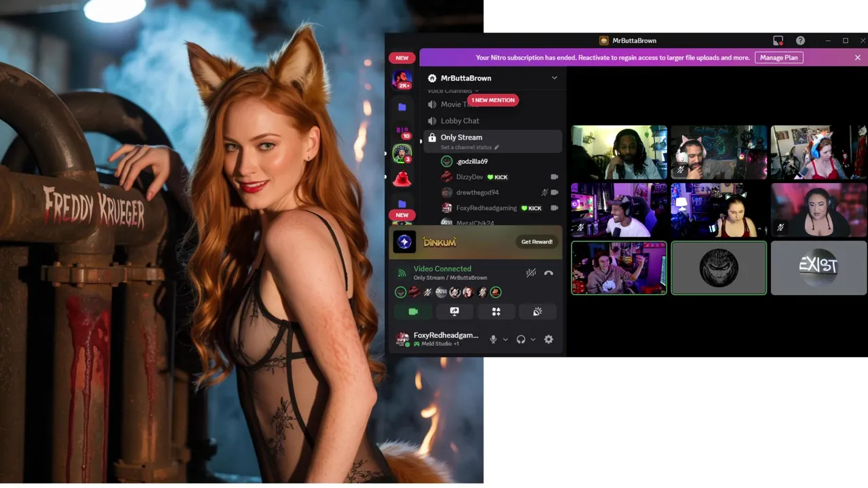Select the gray tile with round dark avatar
The height and width of the screenshot is (488, 868).
tap(719, 268)
